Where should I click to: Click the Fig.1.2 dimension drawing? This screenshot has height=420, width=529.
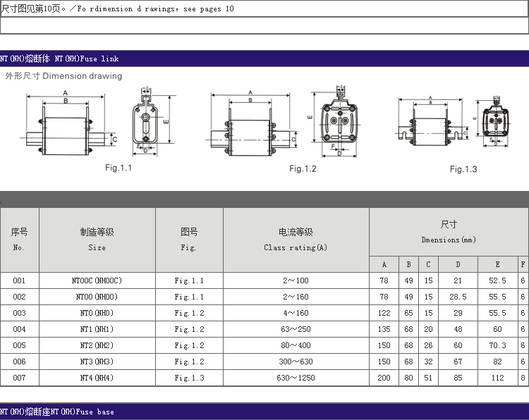(282, 122)
